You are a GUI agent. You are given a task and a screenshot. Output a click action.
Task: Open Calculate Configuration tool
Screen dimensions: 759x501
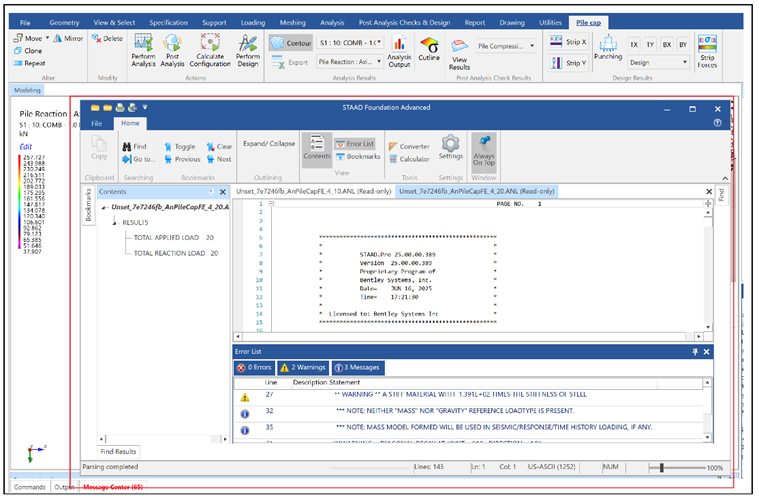(x=210, y=50)
